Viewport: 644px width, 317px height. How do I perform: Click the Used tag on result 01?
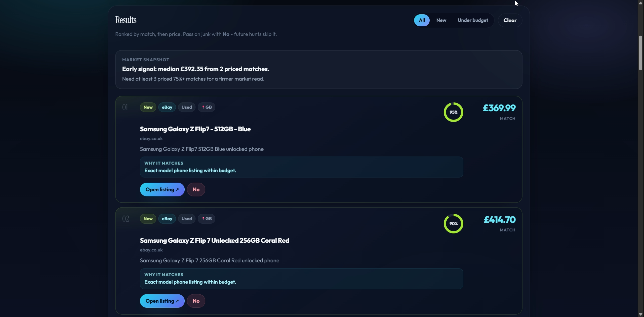click(x=187, y=107)
